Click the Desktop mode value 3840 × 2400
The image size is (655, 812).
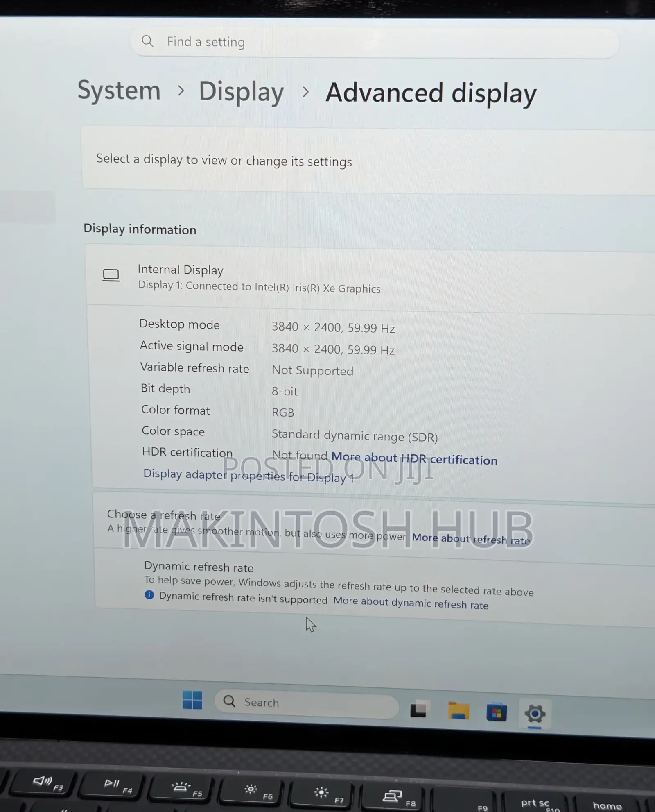(x=333, y=327)
